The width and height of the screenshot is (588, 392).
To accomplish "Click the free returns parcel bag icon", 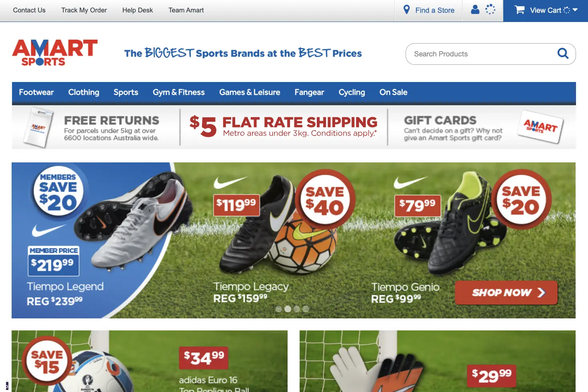I will point(38,128).
